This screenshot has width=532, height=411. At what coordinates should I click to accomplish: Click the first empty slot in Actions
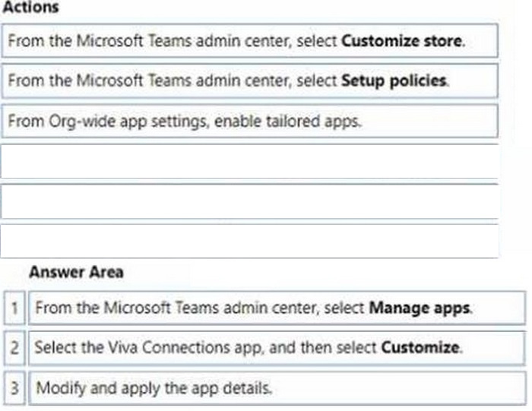250,161
